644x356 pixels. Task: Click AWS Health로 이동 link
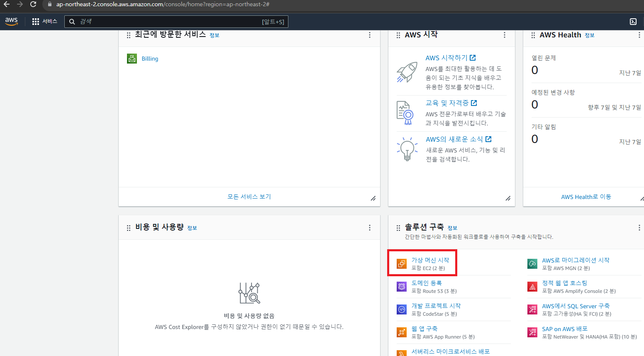(586, 197)
